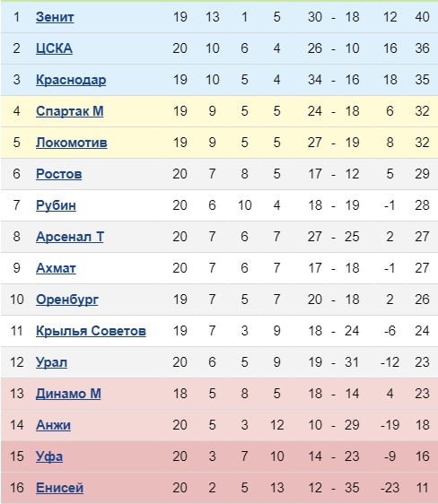Select the Локомотив team link
Viewport: 438px width, 504px height.
tap(72, 143)
